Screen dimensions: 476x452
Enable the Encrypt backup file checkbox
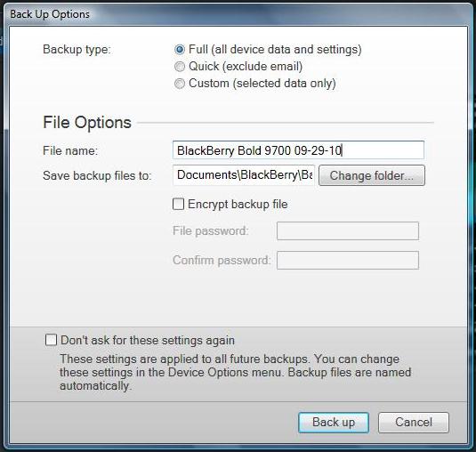[x=178, y=204]
